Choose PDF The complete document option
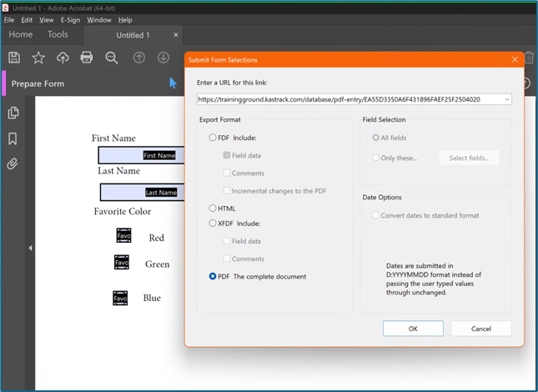The width and height of the screenshot is (538, 392). point(213,276)
